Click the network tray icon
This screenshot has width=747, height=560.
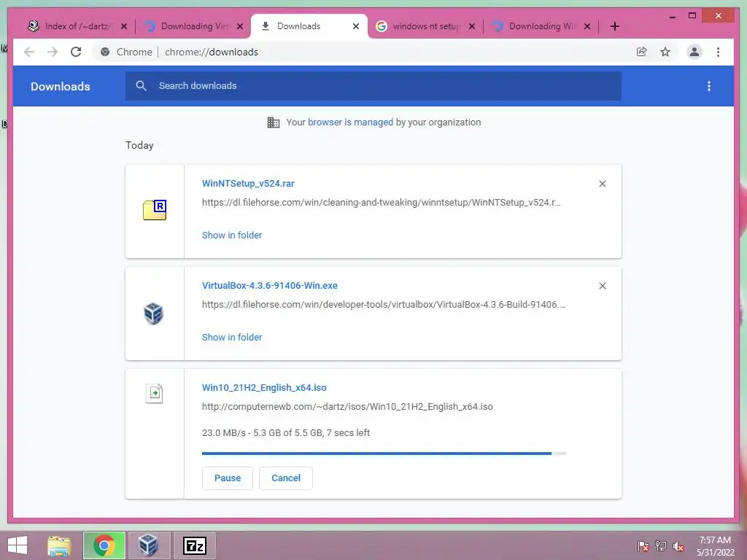[x=661, y=546]
